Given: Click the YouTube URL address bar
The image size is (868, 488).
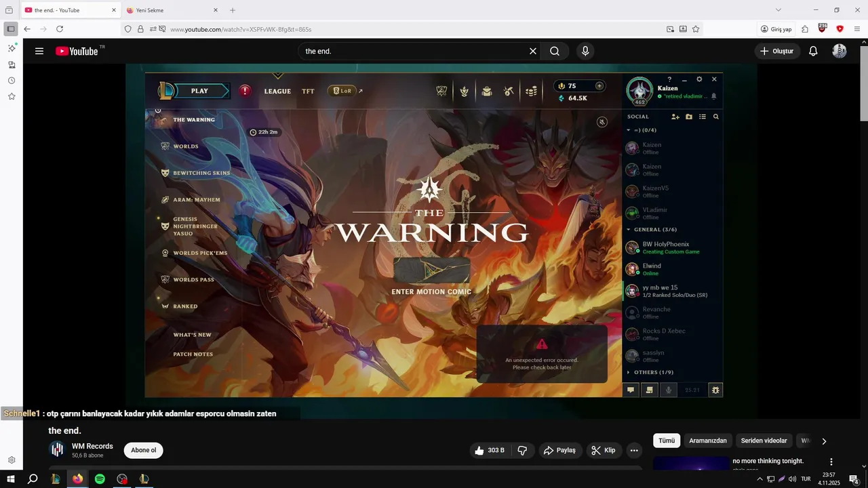Looking at the screenshot, I should click(x=414, y=29).
